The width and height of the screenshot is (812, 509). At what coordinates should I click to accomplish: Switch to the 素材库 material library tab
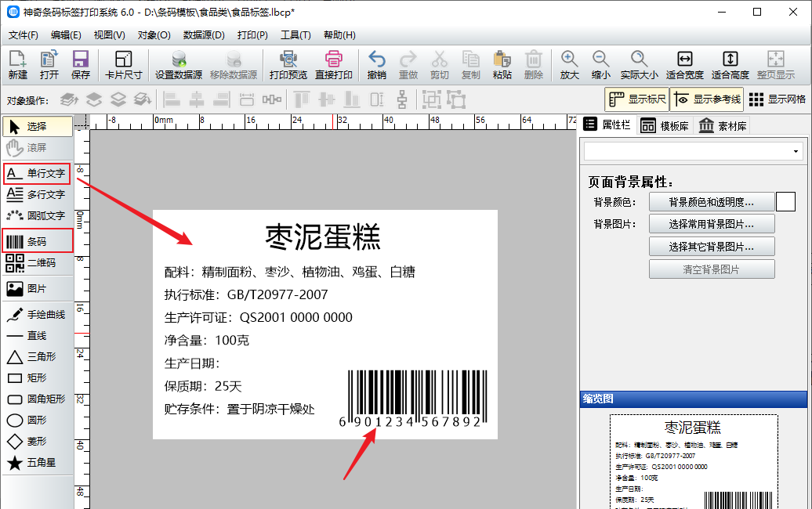point(723,126)
